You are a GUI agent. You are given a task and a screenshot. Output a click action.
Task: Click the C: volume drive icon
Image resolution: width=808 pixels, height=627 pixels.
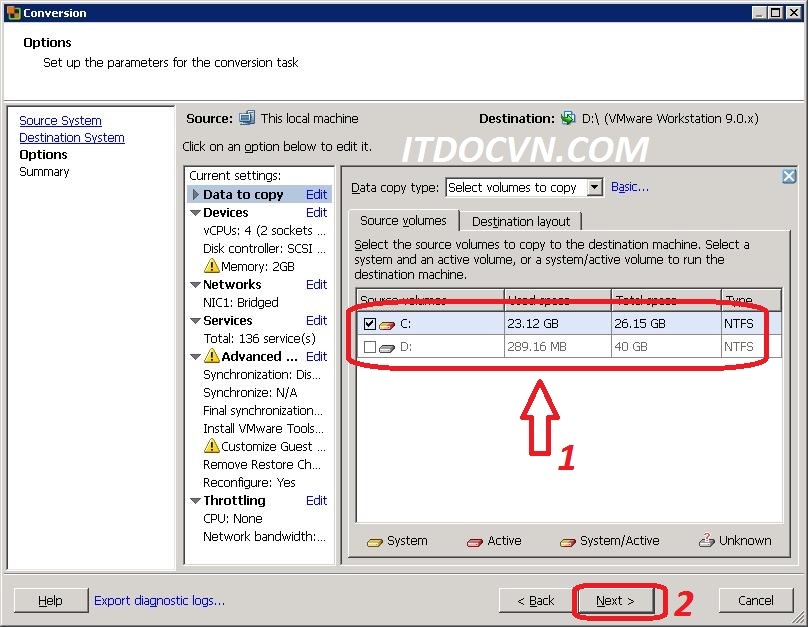[388, 325]
